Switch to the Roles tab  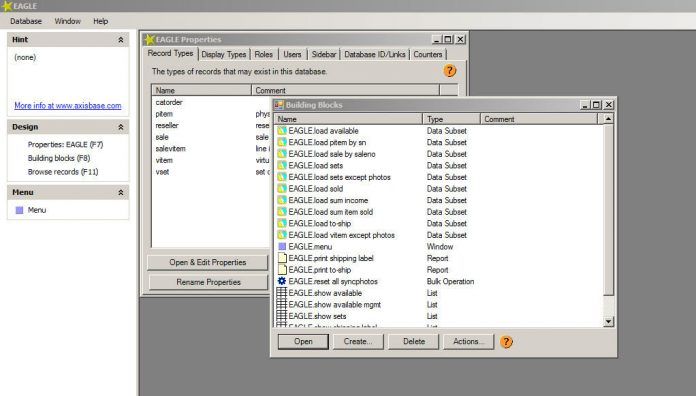264,54
